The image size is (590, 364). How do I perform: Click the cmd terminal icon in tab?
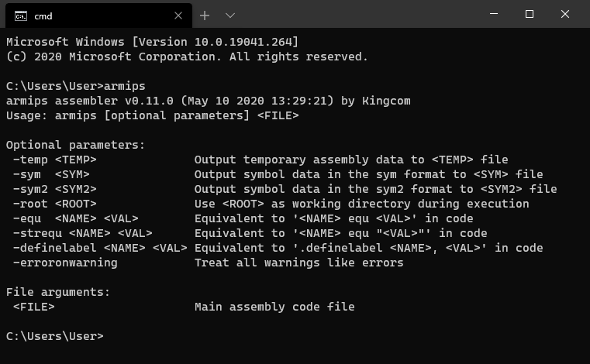21,15
